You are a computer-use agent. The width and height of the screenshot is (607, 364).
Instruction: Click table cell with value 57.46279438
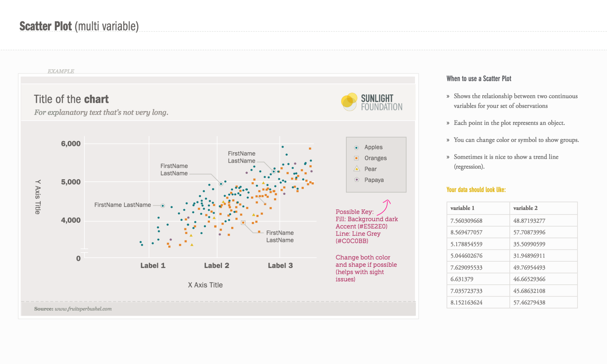[529, 303]
